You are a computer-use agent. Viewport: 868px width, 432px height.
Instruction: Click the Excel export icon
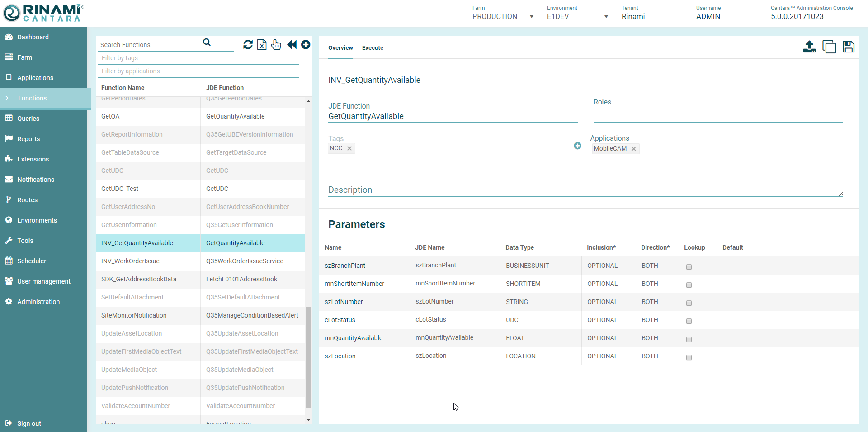point(262,45)
